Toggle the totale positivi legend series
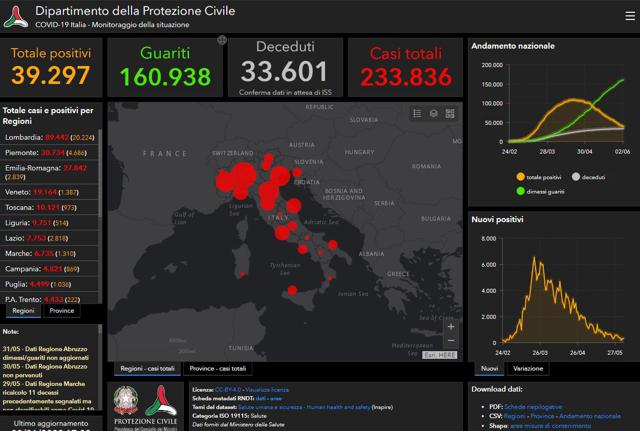 pos(539,177)
